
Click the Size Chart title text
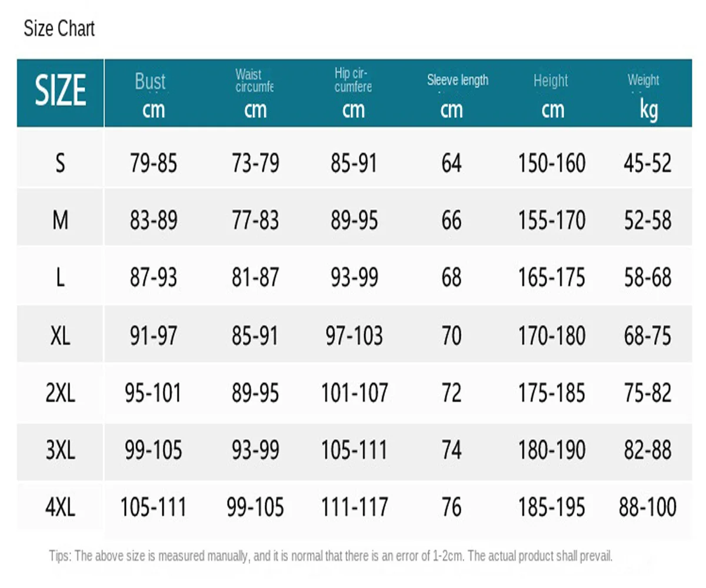59,29
